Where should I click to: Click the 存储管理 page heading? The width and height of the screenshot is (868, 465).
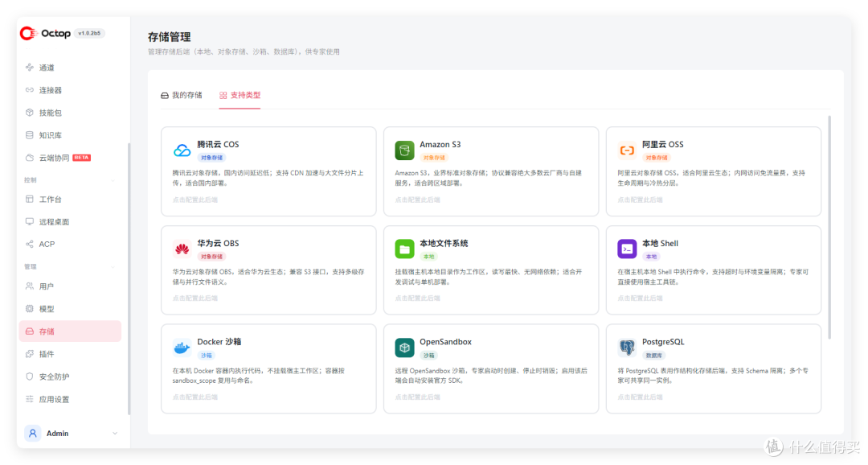click(169, 36)
